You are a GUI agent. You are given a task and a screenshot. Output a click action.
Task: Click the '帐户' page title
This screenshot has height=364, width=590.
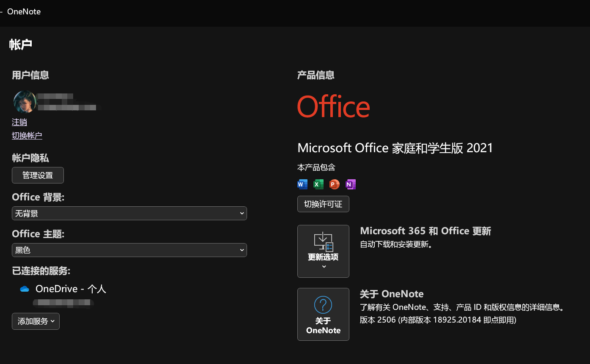pos(21,45)
